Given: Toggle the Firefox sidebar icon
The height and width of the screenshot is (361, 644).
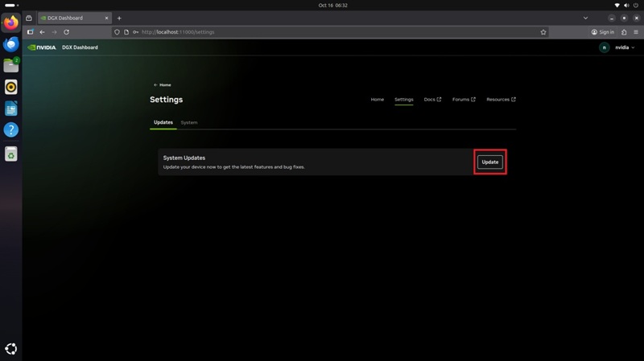Looking at the screenshot, I should [31, 32].
